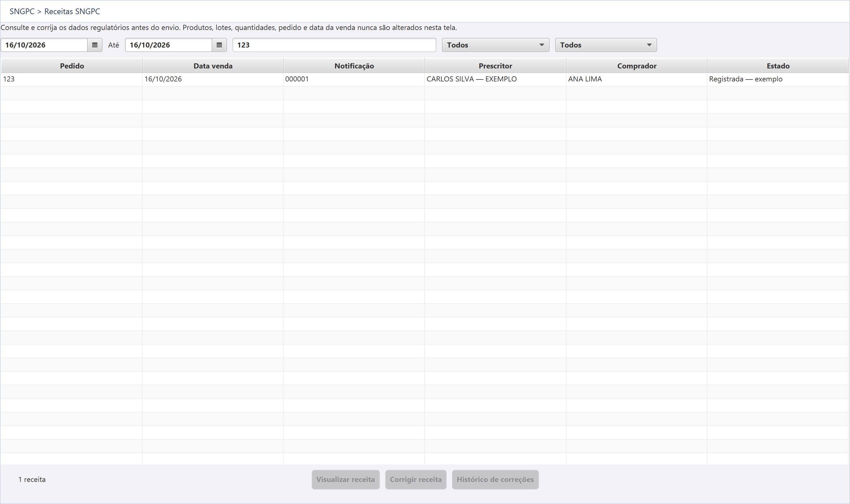Click the sale date cell 16/10/2026

click(x=213, y=79)
